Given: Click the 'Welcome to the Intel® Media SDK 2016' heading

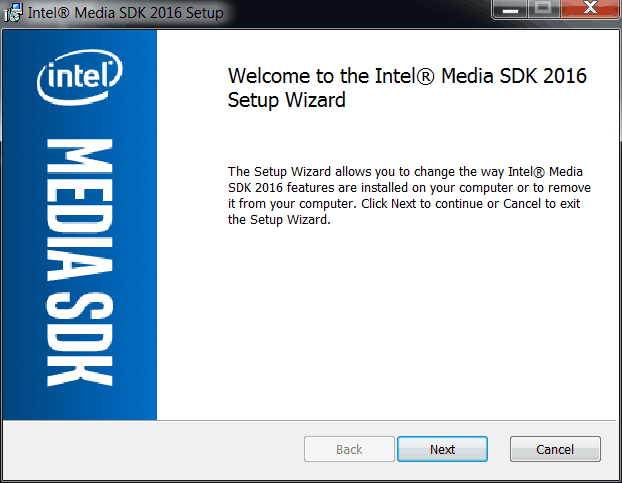Looking at the screenshot, I should [407, 87].
